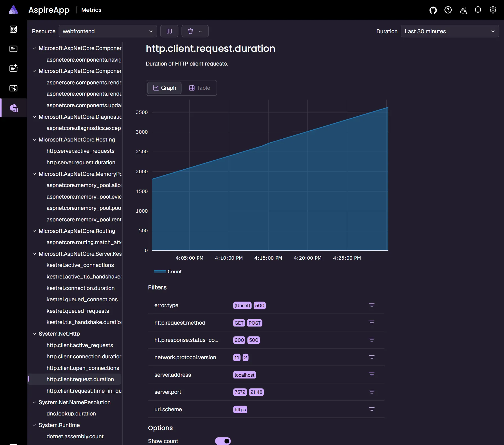Image resolution: width=504 pixels, height=445 pixels.
Task: Select kestrel.active_connections metric
Action: 80,265
